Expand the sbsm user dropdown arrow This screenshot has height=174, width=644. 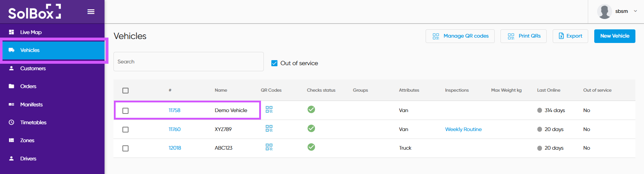[x=635, y=11]
